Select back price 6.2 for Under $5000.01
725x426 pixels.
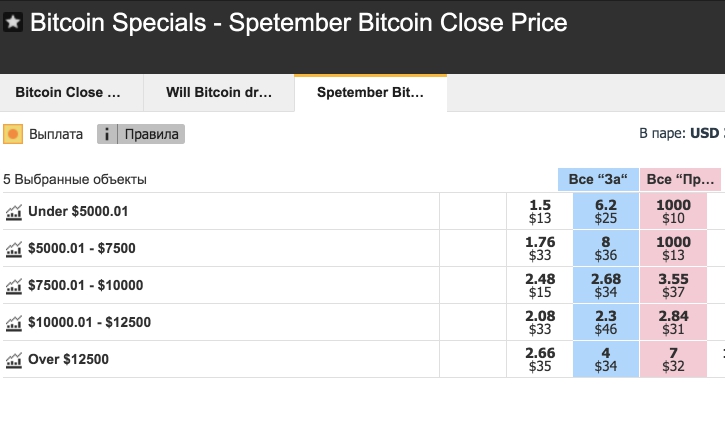click(606, 211)
